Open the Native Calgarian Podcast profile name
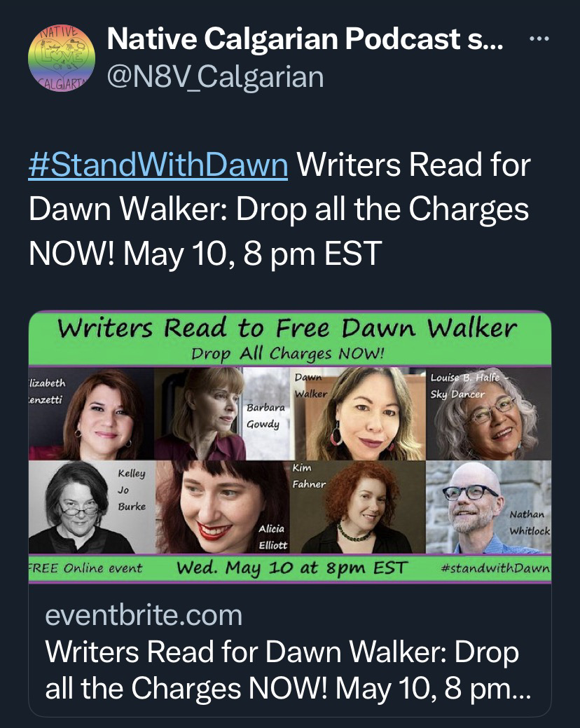This screenshot has width=580, height=728. pos(305,39)
